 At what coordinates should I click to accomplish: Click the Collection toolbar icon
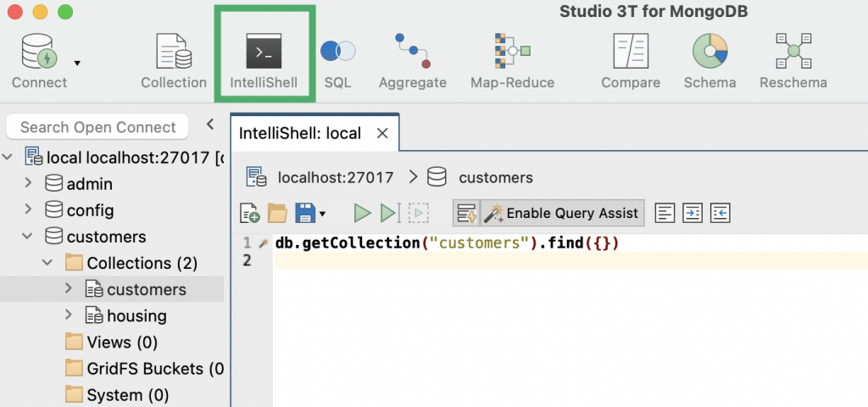pyautogui.click(x=173, y=62)
